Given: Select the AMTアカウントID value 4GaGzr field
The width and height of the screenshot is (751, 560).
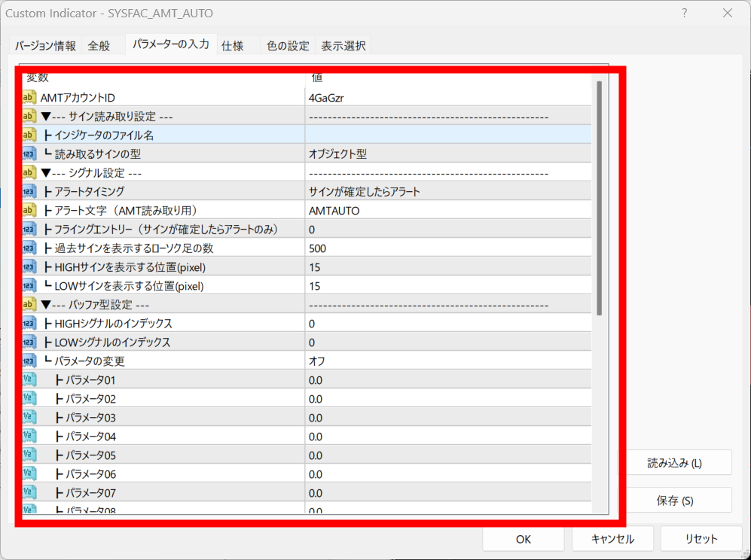Looking at the screenshot, I should coord(448,97).
